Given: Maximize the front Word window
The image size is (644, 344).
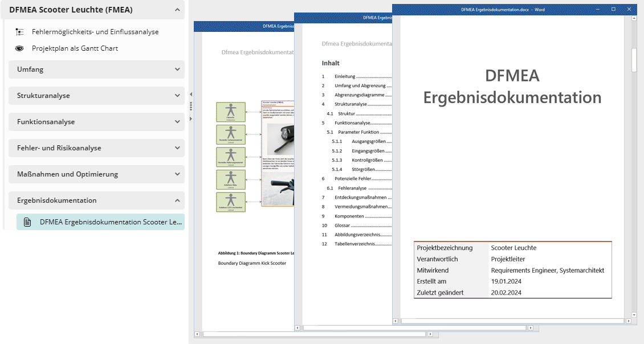Looking at the screenshot, I should [614, 9].
